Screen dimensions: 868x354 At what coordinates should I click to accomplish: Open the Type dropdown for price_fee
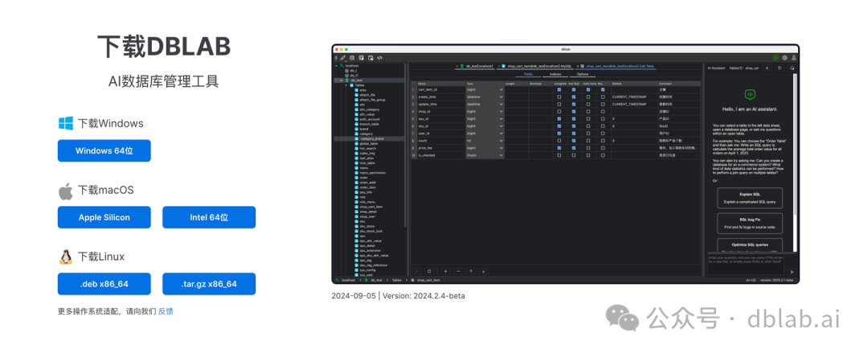(x=501, y=148)
